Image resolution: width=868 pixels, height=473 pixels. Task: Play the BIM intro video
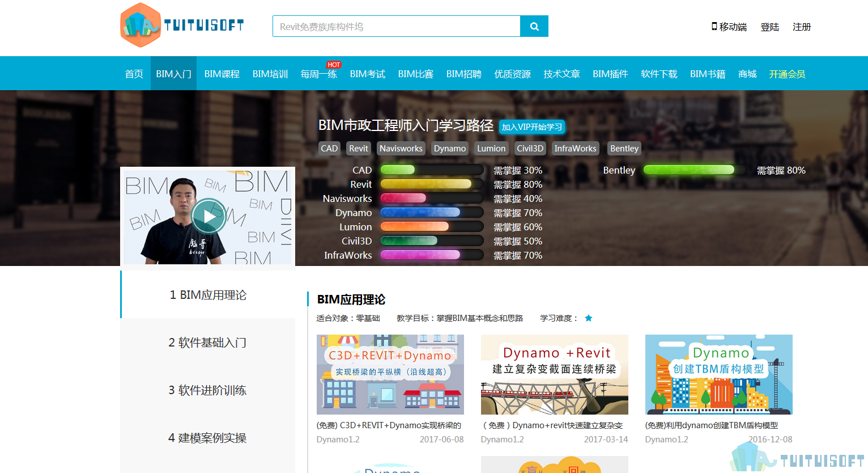coord(209,216)
